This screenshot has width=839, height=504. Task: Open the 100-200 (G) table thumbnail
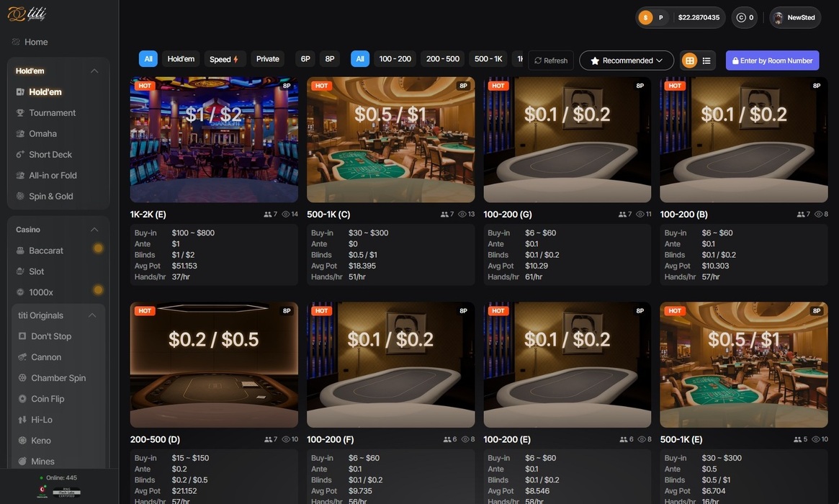tap(567, 140)
